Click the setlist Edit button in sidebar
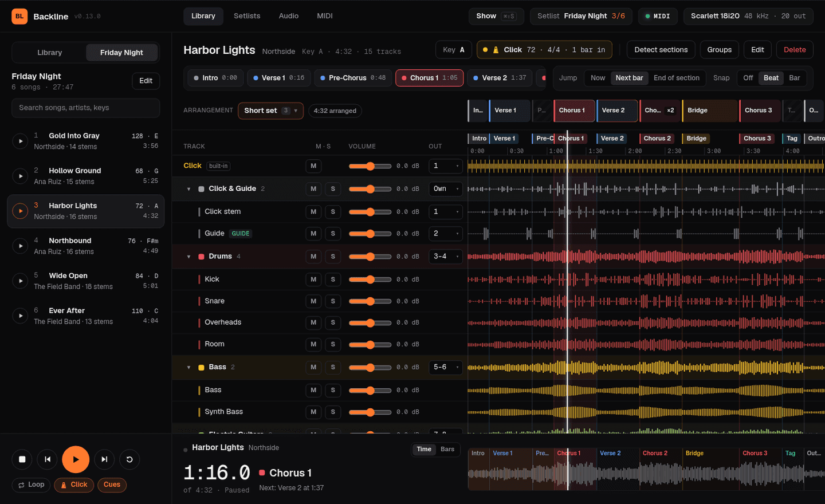 (146, 81)
